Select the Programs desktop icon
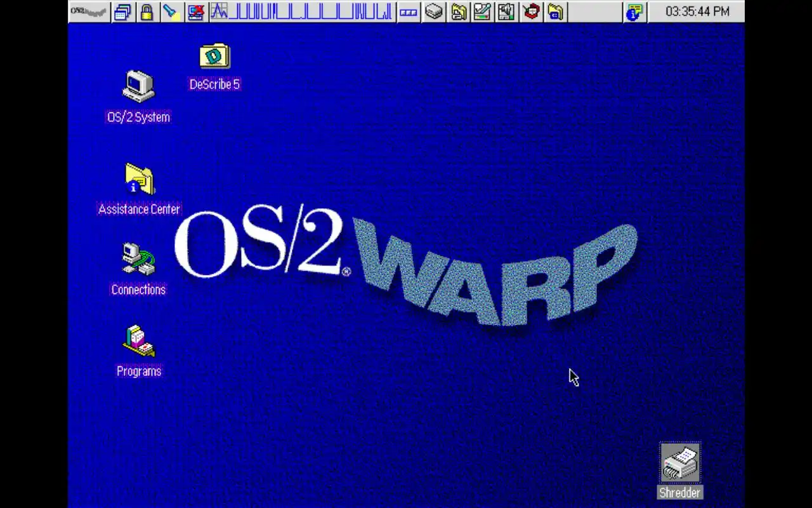Viewport: 812px width, 508px height. [x=139, y=341]
